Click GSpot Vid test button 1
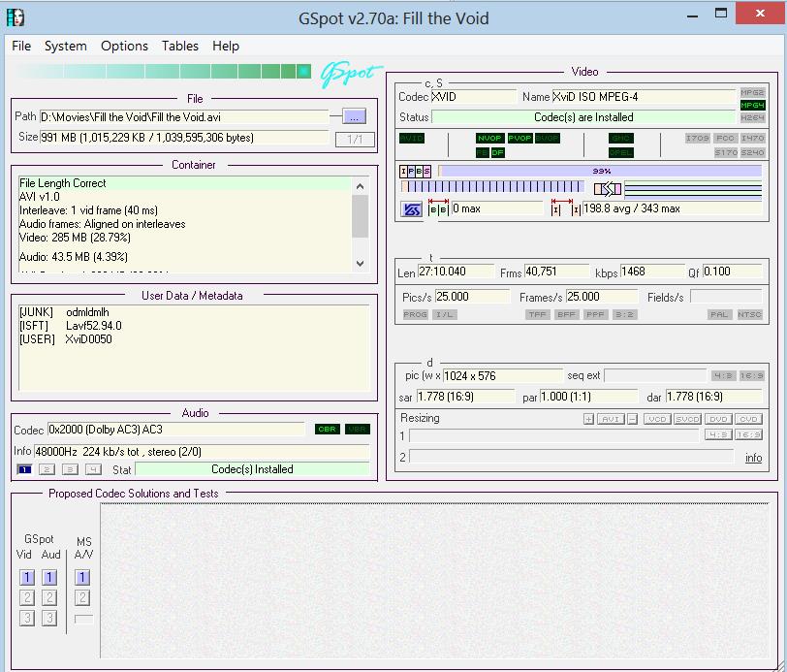 27,578
